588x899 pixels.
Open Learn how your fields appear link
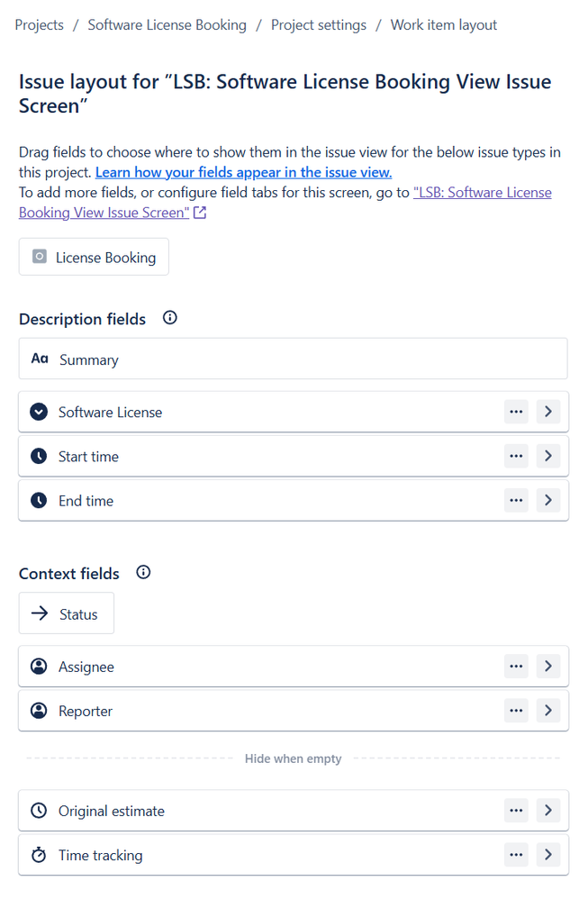(x=243, y=173)
